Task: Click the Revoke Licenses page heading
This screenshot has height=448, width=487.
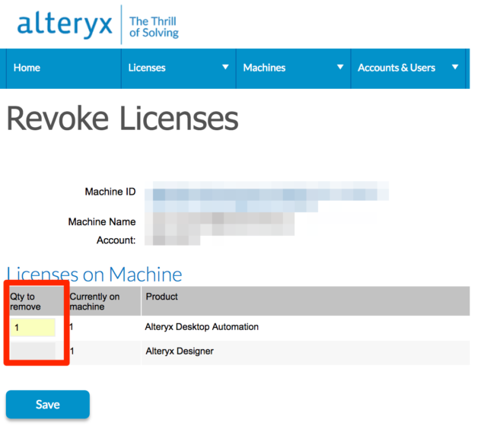Action: (x=123, y=119)
